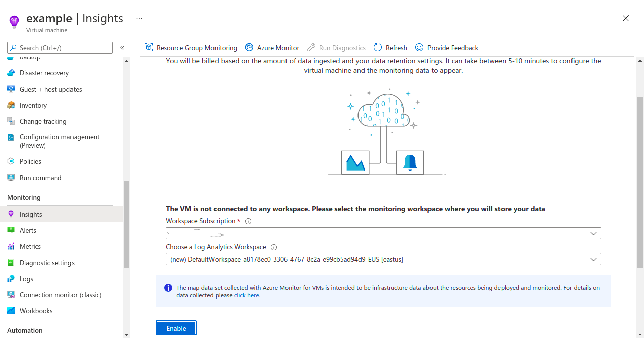644x338 pixels.
Task: Click the sidebar vertical scrollbar thumb
Action: (126, 224)
